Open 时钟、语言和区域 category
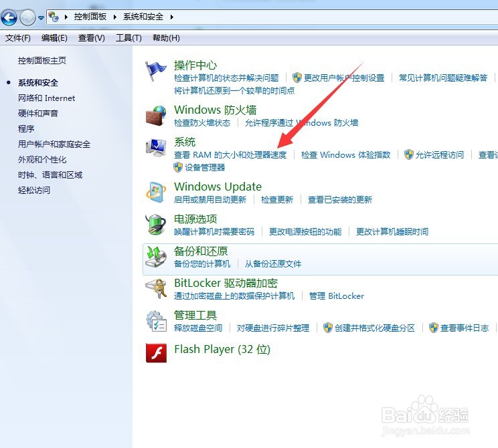This screenshot has height=448, width=498. click(x=50, y=175)
